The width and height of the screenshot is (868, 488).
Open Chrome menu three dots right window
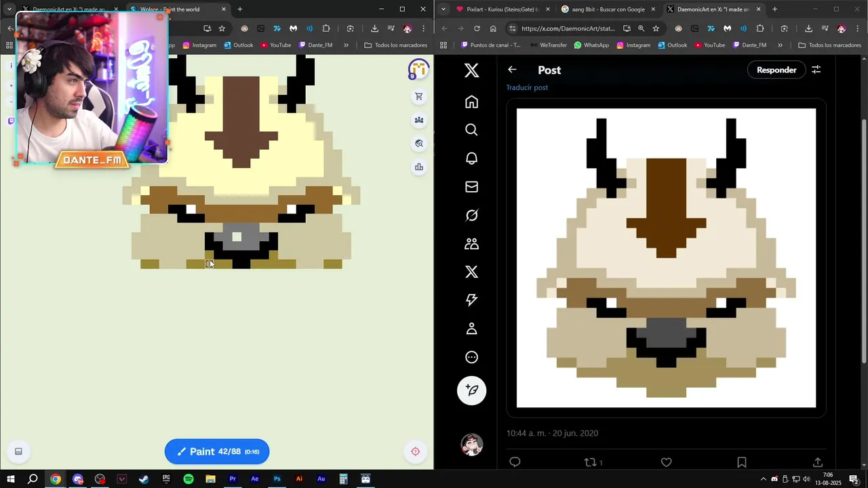[x=858, y=28]
